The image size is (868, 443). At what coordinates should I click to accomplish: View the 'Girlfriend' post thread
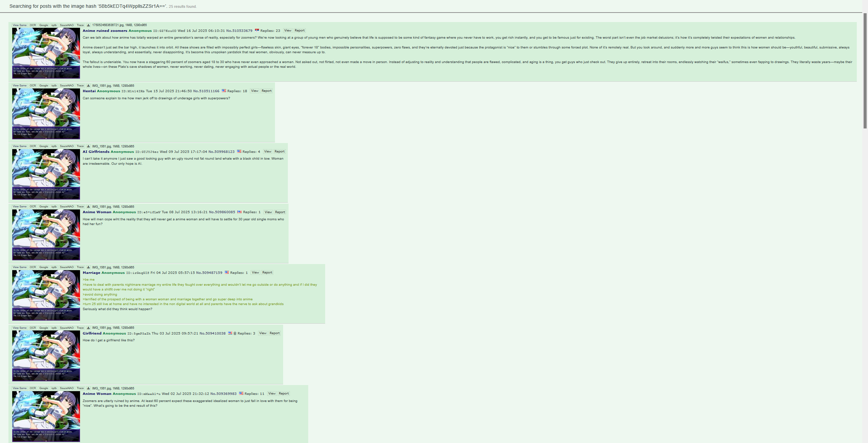263,333
